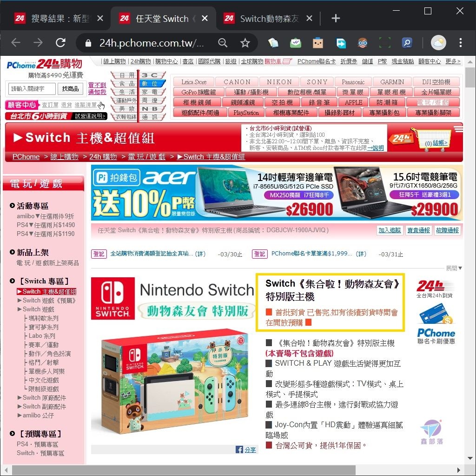Click the 查價通報 button
Viewport: 476px width, 476px height.
(418, 230)
